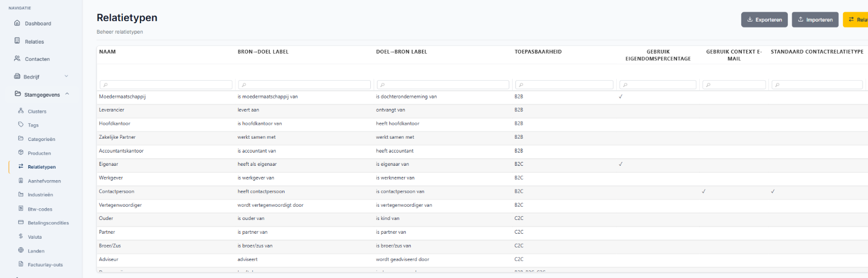The width and height of the screenshot is (868, 278).
Task: Sort by Naam column header
Action: pos(107,52)
